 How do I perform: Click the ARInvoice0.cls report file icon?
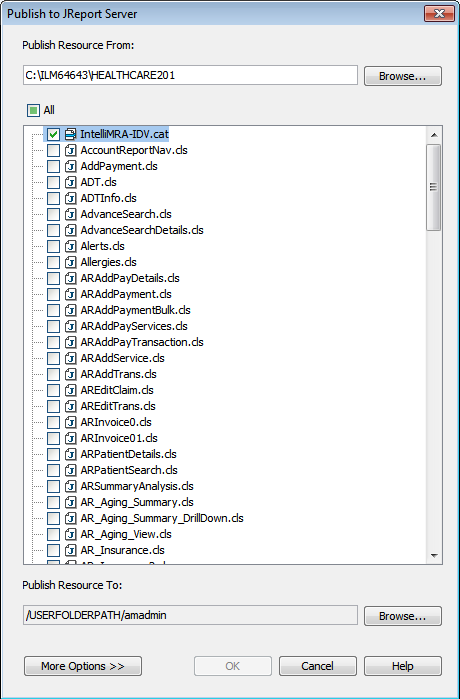click(70, 422)
